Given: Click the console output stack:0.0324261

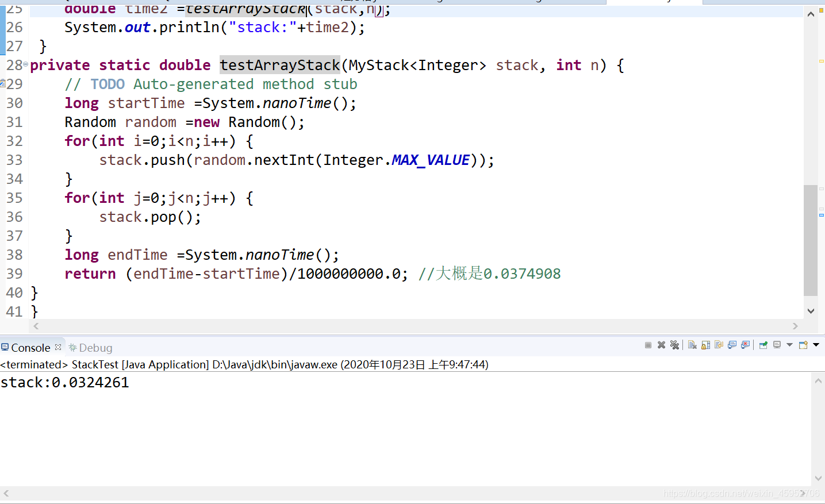Looking at the screenshot, I should pos(65,382).
